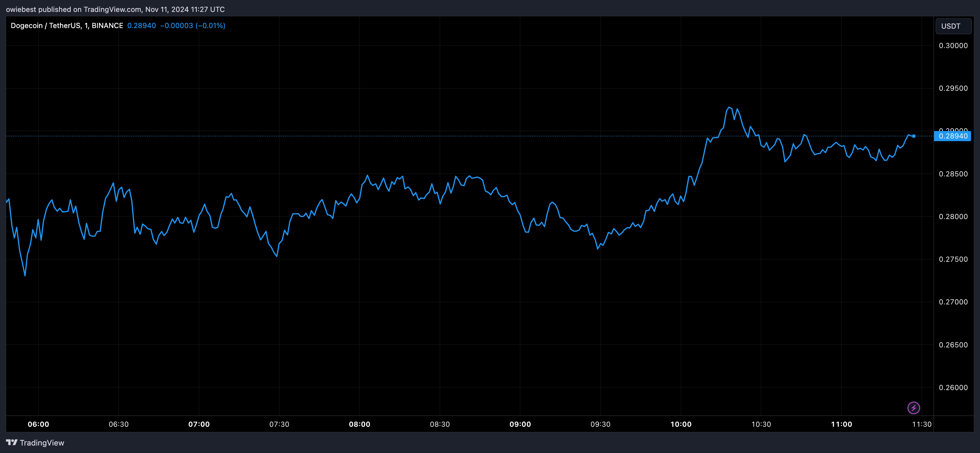Click the 0.29500 price axis label
Viewport: 980px width, 453px height.
click(953, 88)
